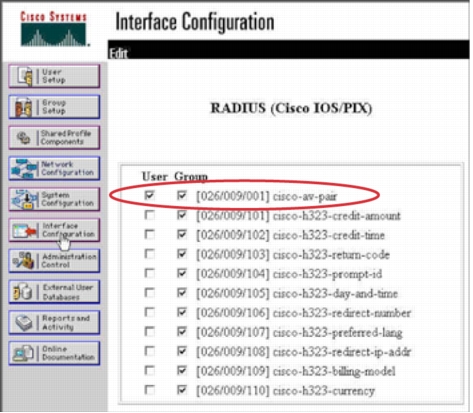Click the Edit label in the black bar
The width and height of the screenshot is (473, 413).
tap(118, 53)
